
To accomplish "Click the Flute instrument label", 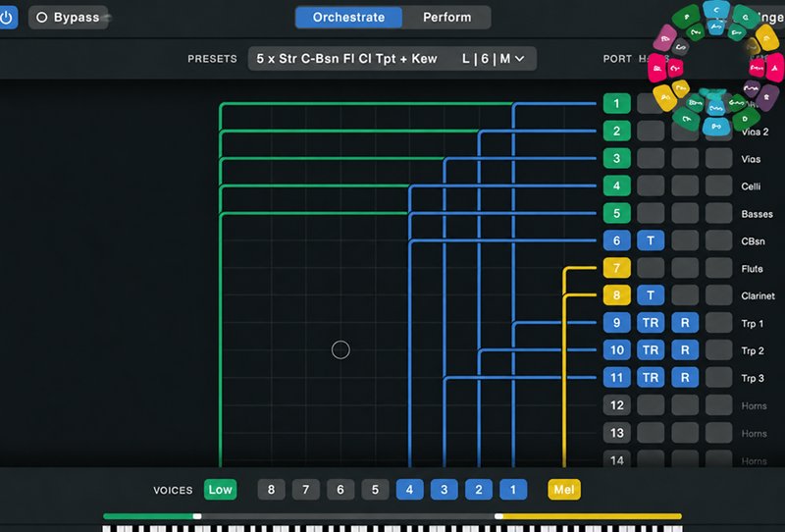I will [x=752, y=269].
